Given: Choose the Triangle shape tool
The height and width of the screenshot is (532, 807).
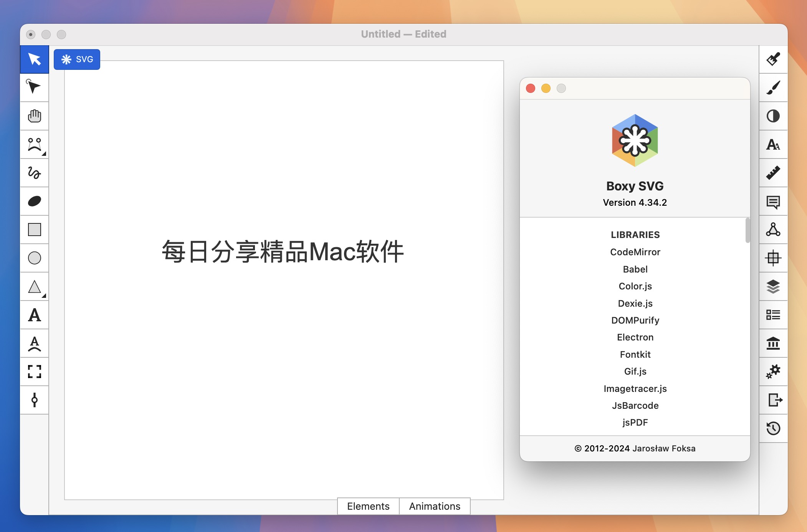Looking at the screenshot, I should [35, 286].
